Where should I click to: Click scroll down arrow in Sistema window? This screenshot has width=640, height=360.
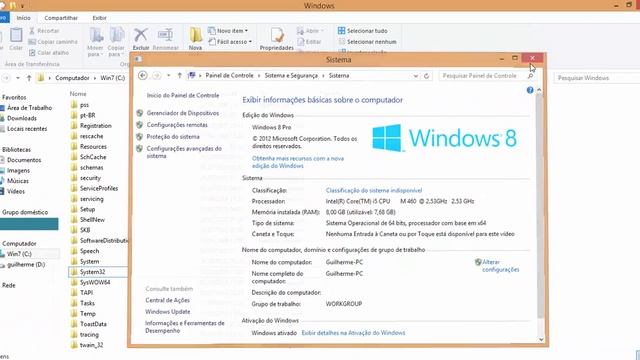(541, 340)
